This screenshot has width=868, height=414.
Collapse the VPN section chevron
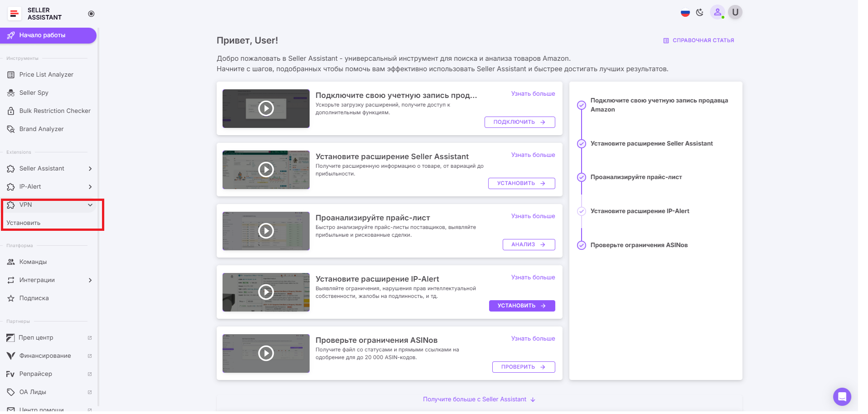click(90, 205)
